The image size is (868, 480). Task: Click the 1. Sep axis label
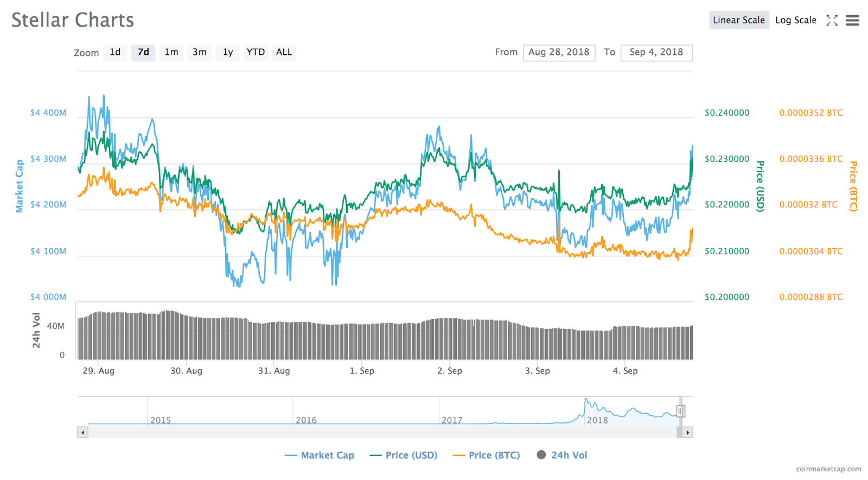point(362,371)
